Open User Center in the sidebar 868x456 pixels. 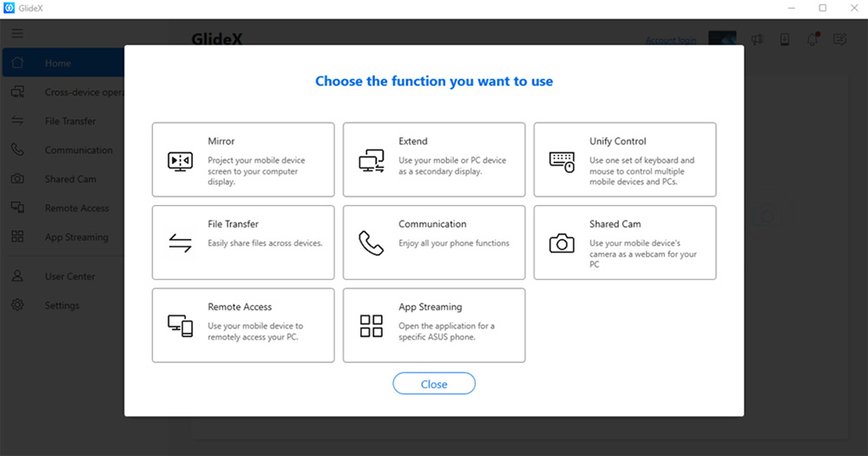click(69, 276)
